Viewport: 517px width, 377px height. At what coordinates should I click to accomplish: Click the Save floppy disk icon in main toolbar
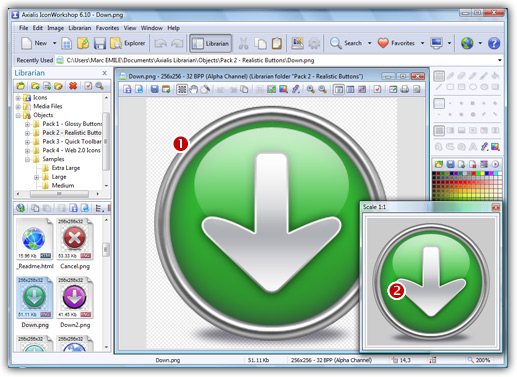100,43
